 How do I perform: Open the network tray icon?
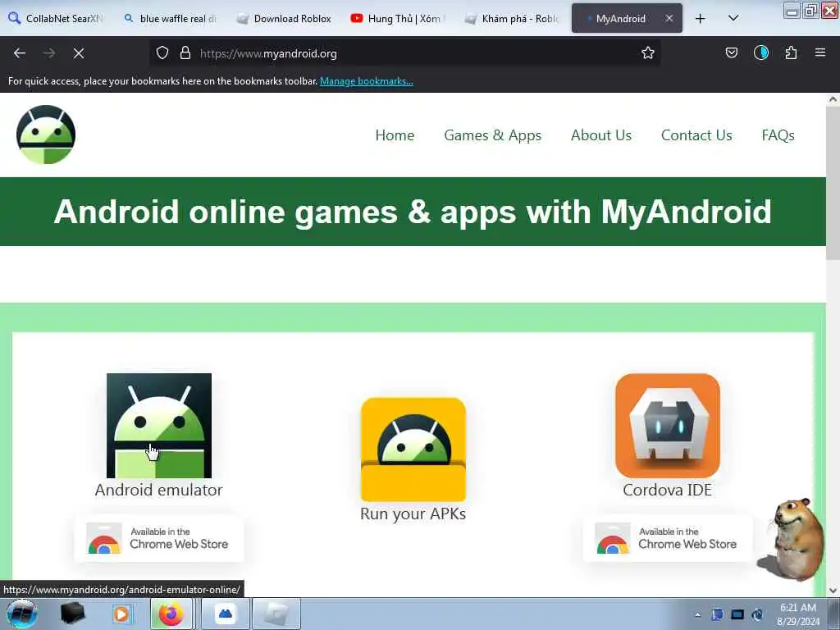(x=737, y=614)
